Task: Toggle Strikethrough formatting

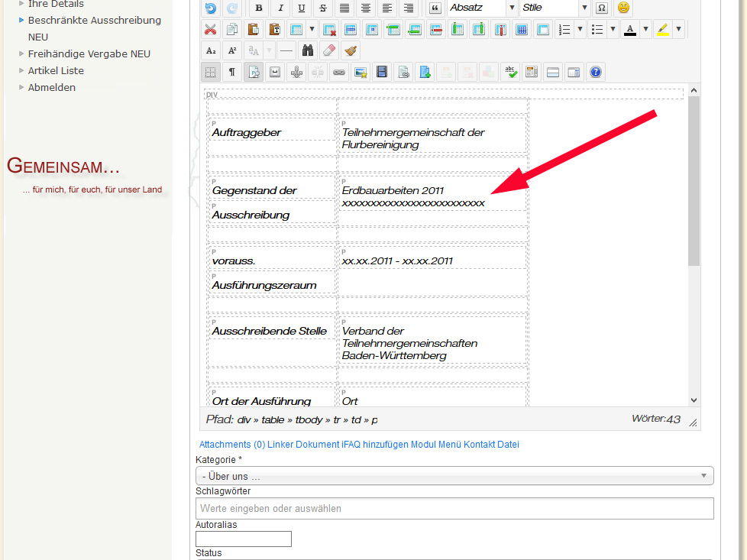Action: click(x=323, y=8)
